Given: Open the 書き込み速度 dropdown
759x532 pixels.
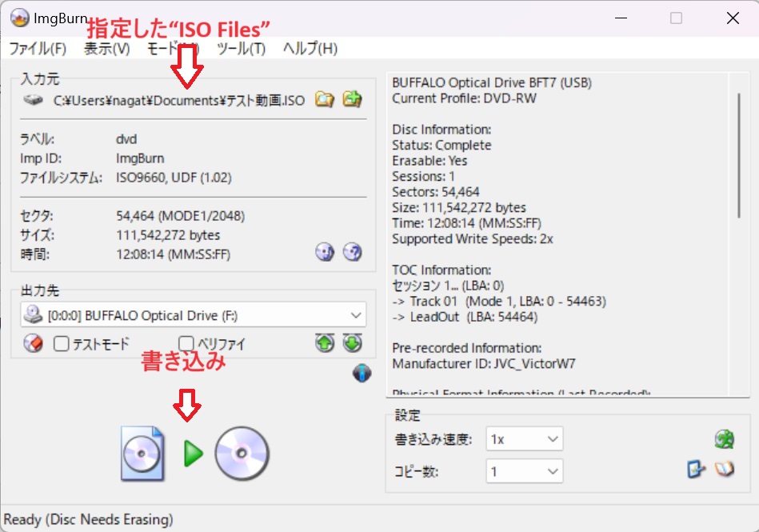Looking at the screenshot, I should (524, 439).
